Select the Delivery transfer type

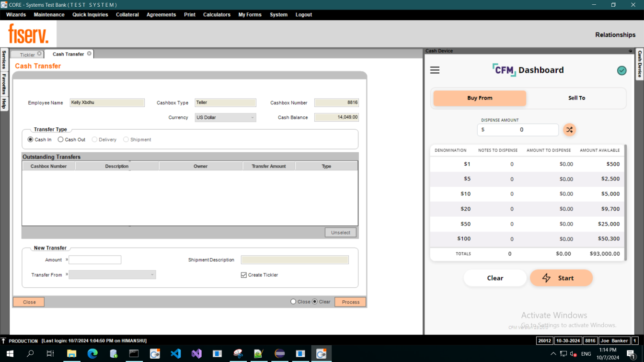(94, 140)
